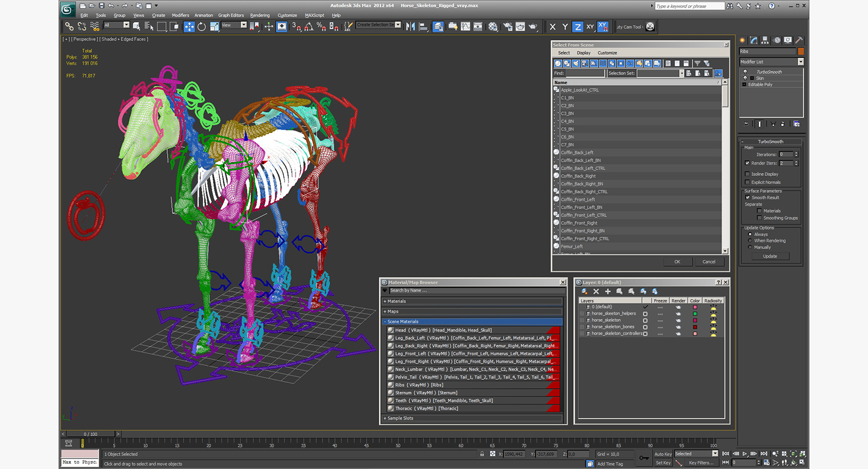
Task: Click the TurboSmooth Update button
Action: click(x=770, y=256)
